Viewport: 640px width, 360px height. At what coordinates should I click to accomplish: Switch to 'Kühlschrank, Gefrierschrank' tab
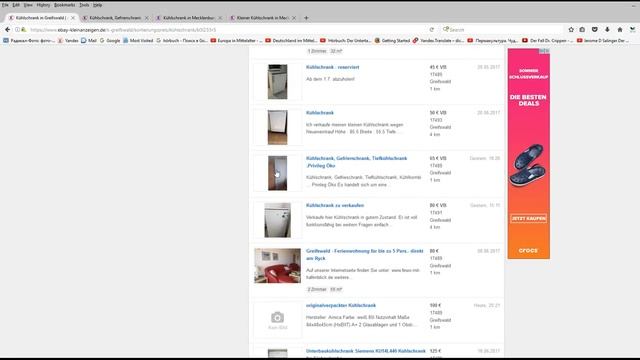pyautogui.click(x=115, y=18)
